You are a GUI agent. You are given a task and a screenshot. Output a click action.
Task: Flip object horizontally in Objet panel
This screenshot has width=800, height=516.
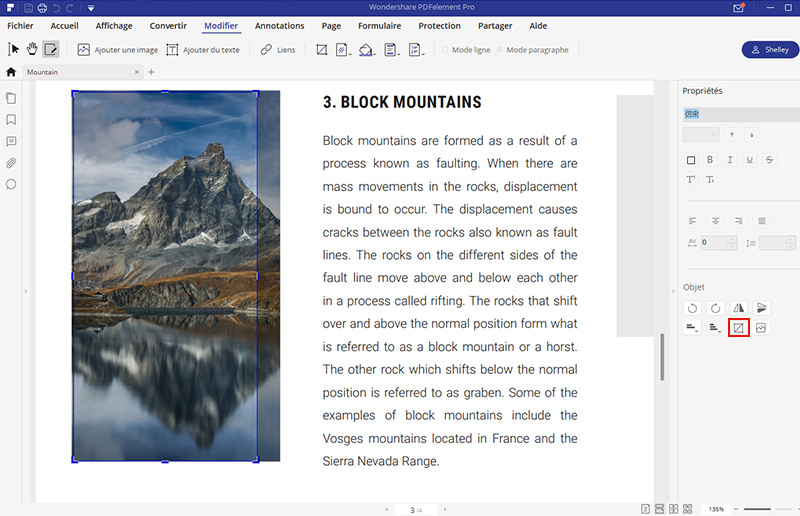tap(739, 308)
